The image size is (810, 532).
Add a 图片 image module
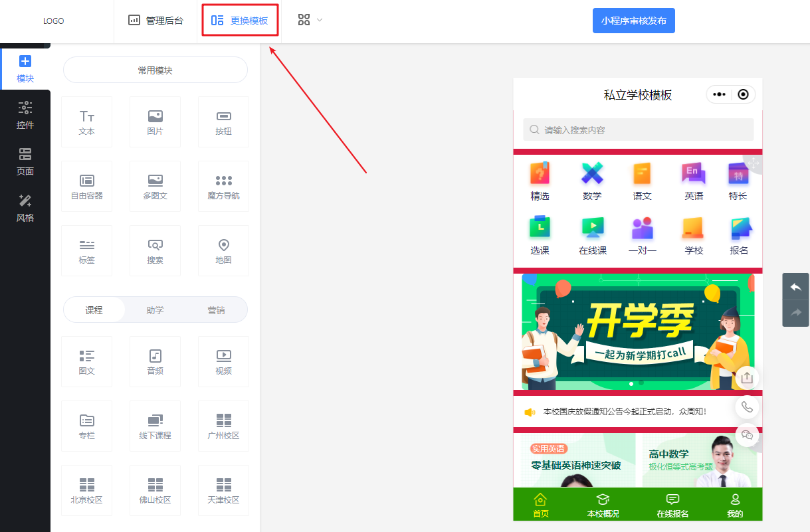(x=155, y=122)
